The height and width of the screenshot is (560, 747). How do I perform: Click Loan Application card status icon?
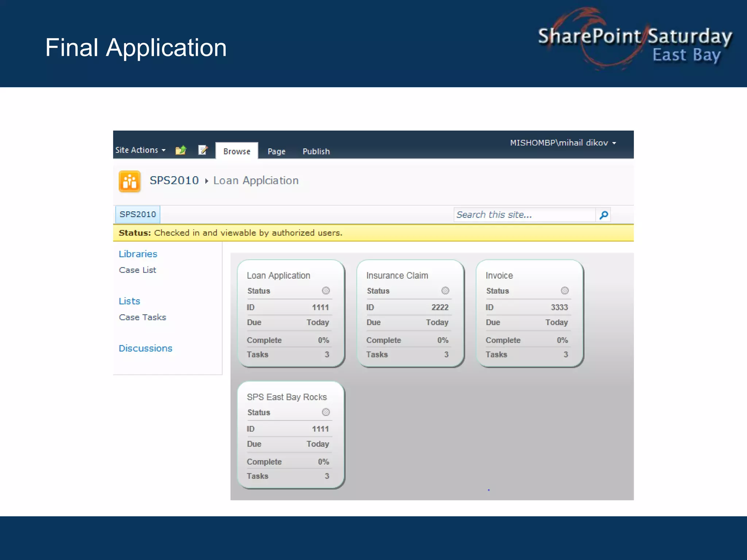pyautogui.click(x=326, y=291)
